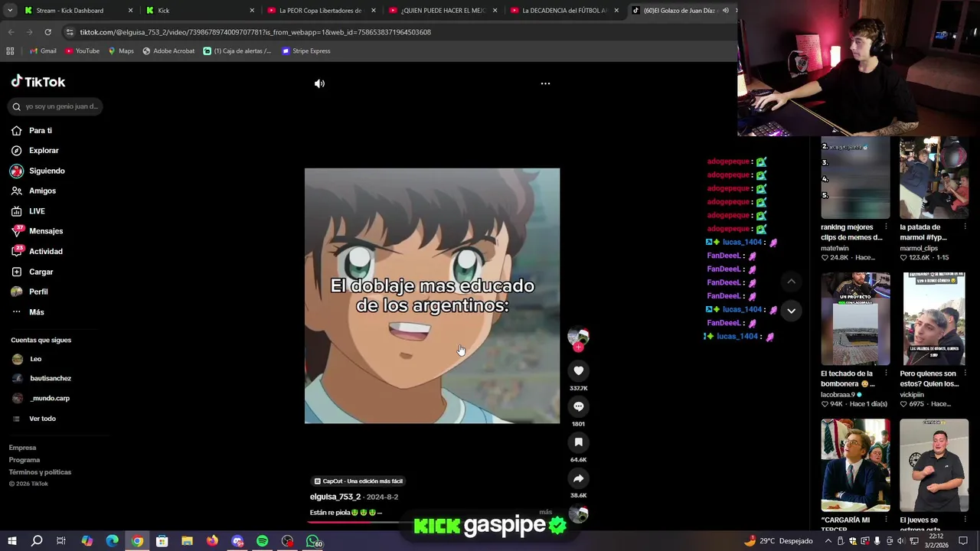Open followed account Leo
Screen dimensions: 980x551
(28, 359)
